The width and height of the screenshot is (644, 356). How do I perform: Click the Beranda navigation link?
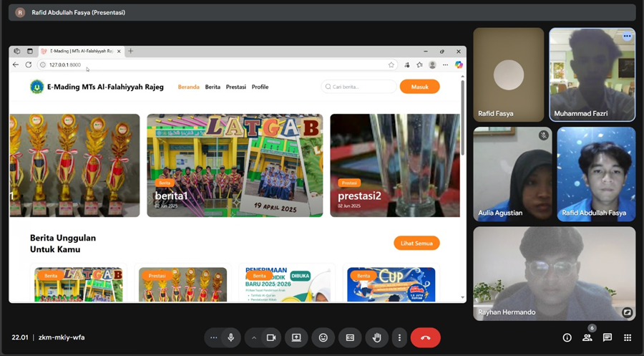point(188,87)
